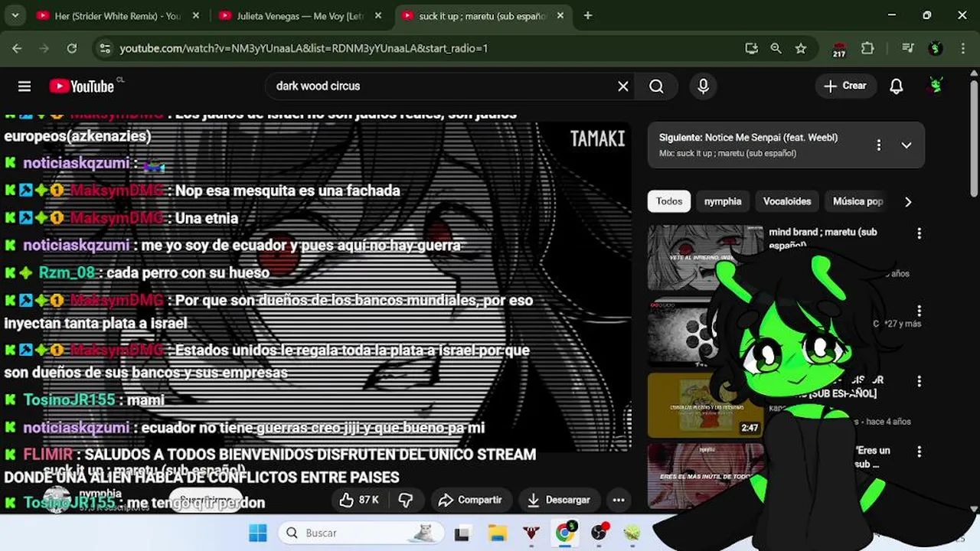
Task: Open the YouTube account avatar menu
Action: [x=936, y=86]
